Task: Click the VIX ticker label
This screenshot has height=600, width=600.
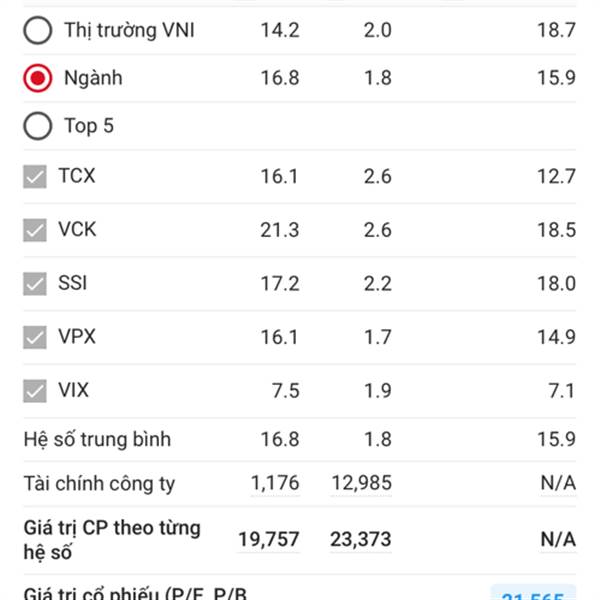Action: click(x=74, y=390)
